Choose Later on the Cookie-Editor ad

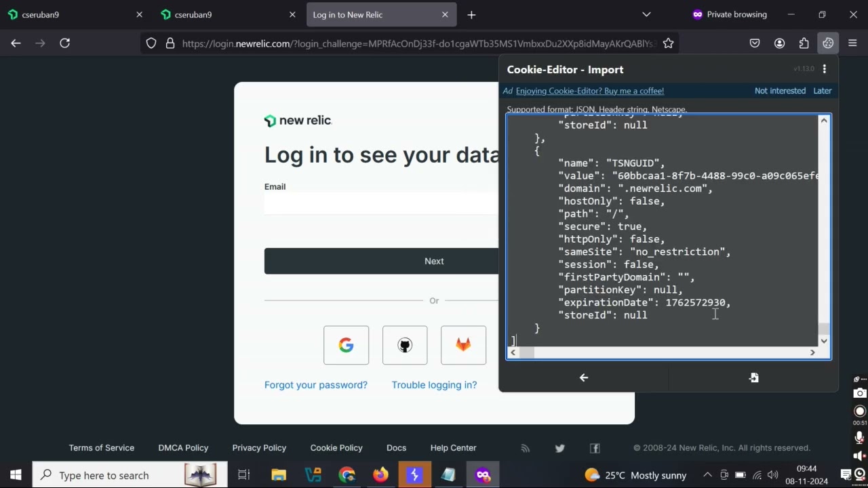click(823, 91)
